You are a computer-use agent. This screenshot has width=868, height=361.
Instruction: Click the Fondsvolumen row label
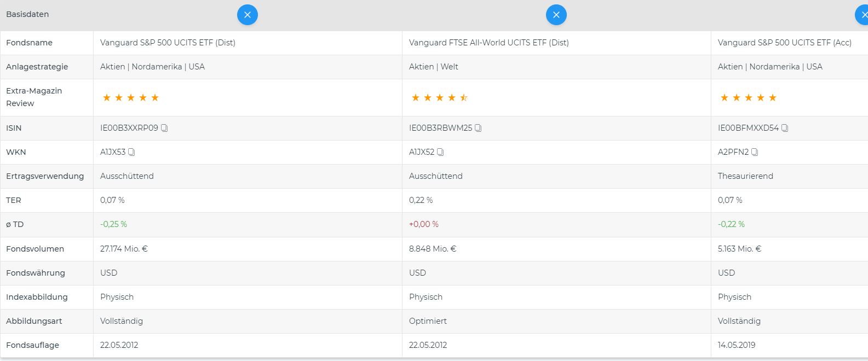[x=35, y=249]
